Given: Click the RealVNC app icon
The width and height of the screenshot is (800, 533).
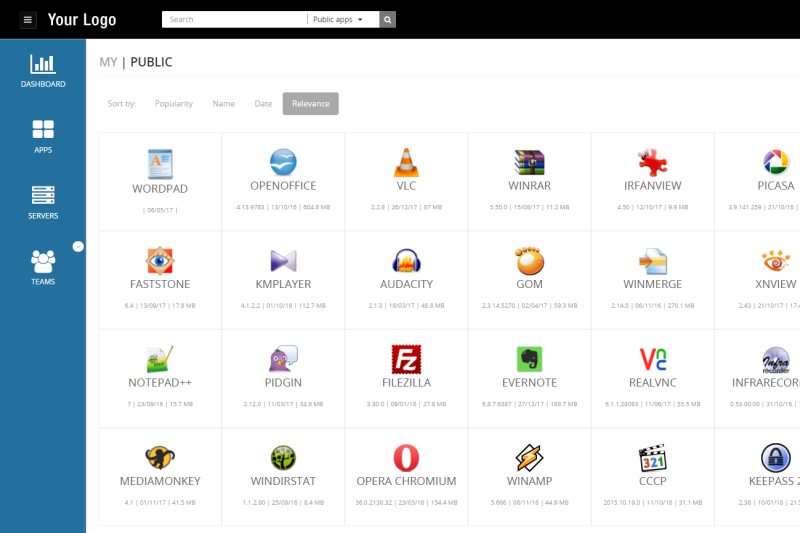Looking at the screenshot, I should point(653,359).
